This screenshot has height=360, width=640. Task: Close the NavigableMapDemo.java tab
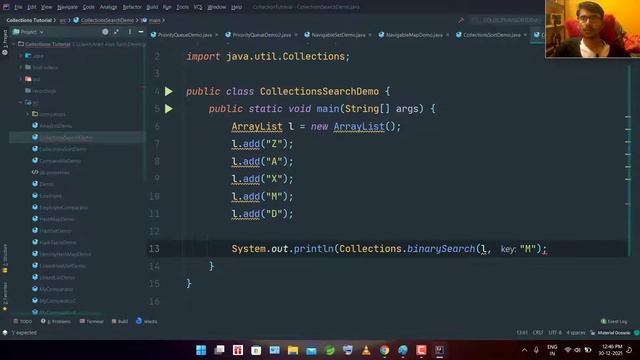point(447,35)
